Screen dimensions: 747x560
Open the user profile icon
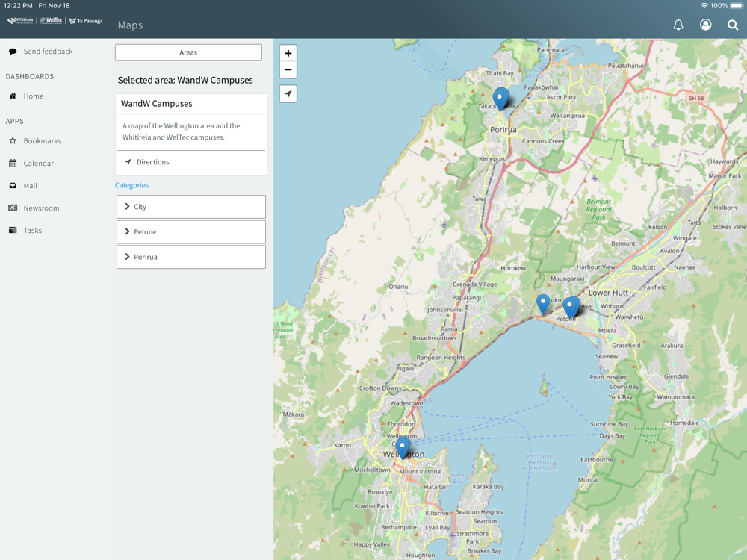[x=705, y=25]
